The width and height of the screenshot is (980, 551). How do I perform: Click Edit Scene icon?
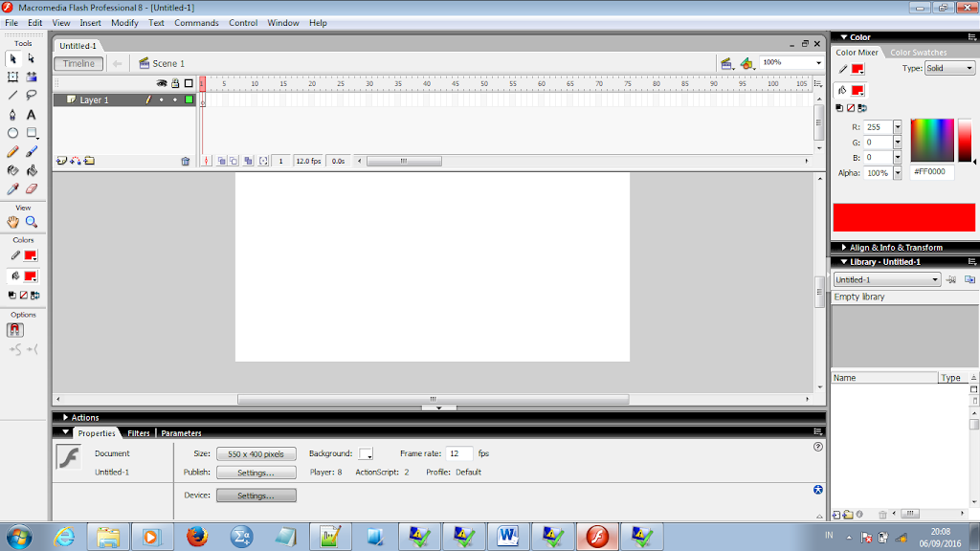(726, 63)
